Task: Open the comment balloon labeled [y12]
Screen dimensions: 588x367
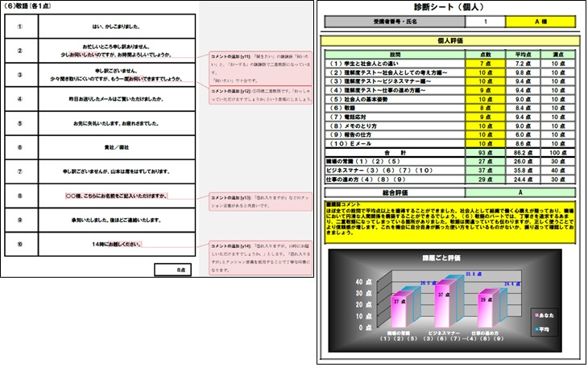Action: [x=261, y=95]
